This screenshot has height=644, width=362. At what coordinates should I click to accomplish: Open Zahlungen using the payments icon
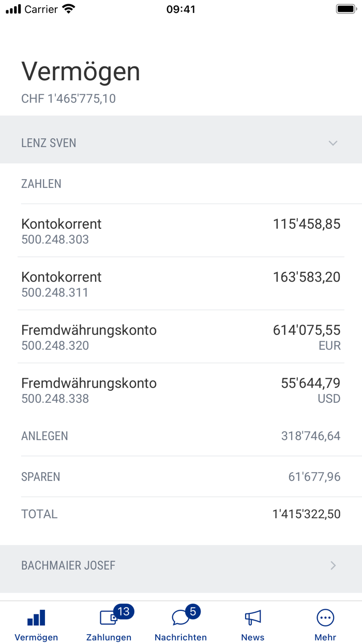pos(109,618)
